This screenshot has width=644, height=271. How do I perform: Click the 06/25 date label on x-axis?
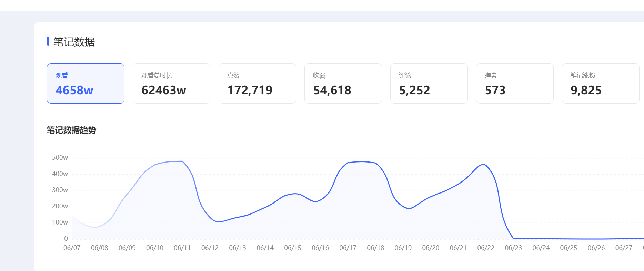pos(568,248)
